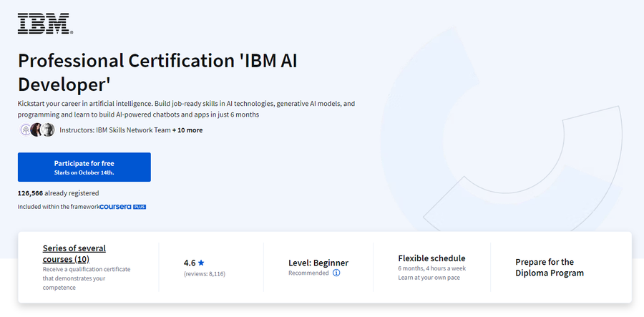Image resolution: width=644 pixels, height=317 pixels.
Task: Click the 'Flexible schedule' heading
Action: (431, 258)
